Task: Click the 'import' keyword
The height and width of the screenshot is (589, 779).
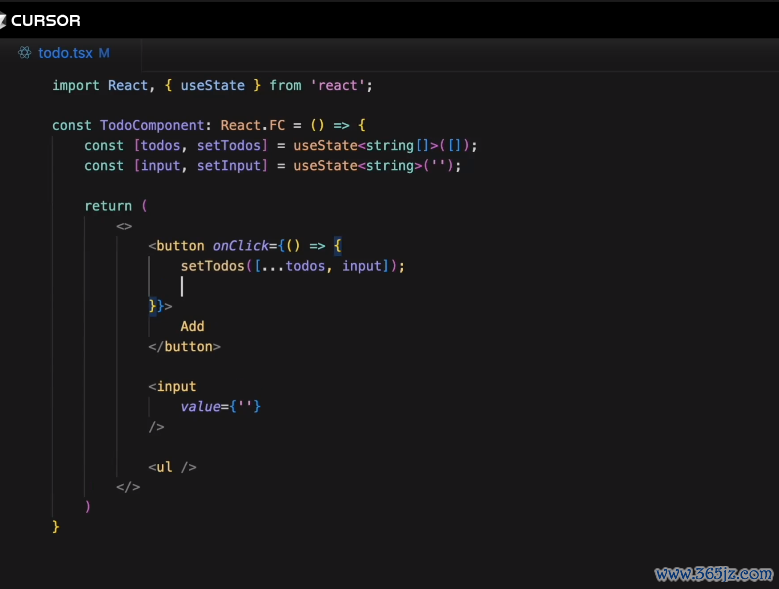Action: (76, 85)
